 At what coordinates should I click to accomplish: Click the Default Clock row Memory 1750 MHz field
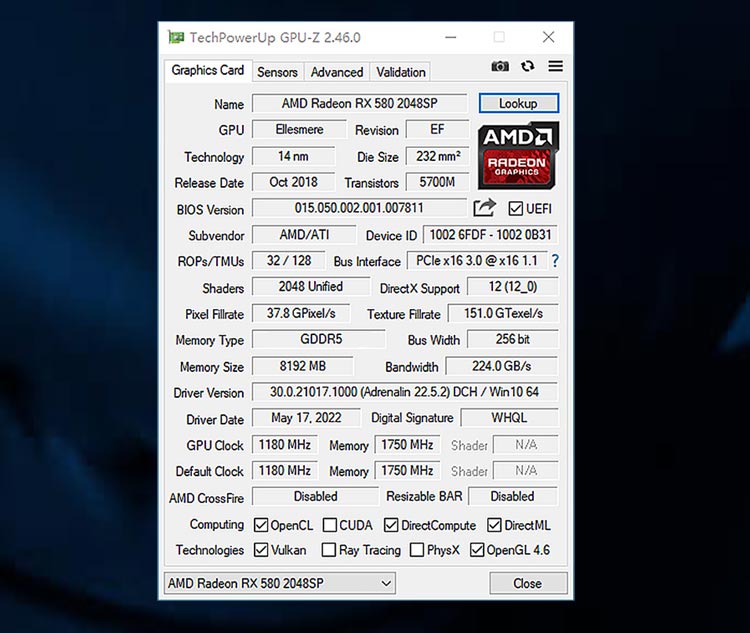coord(407,471)
